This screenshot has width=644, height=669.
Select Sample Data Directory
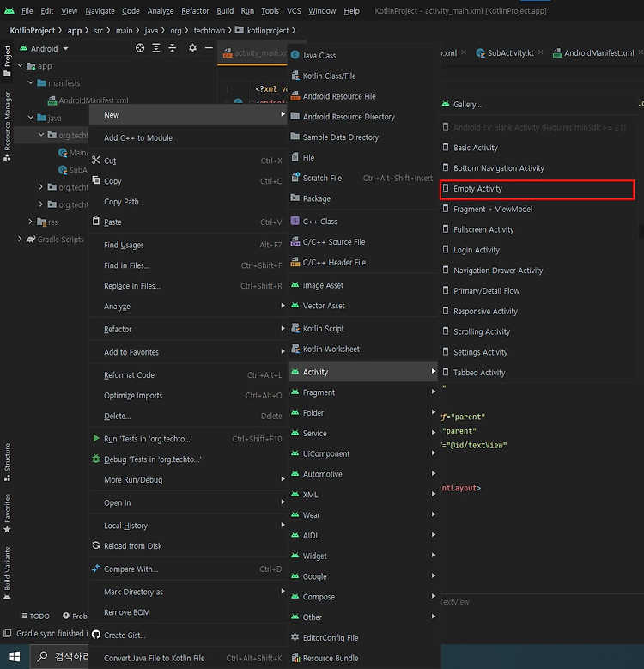(362, 137)
